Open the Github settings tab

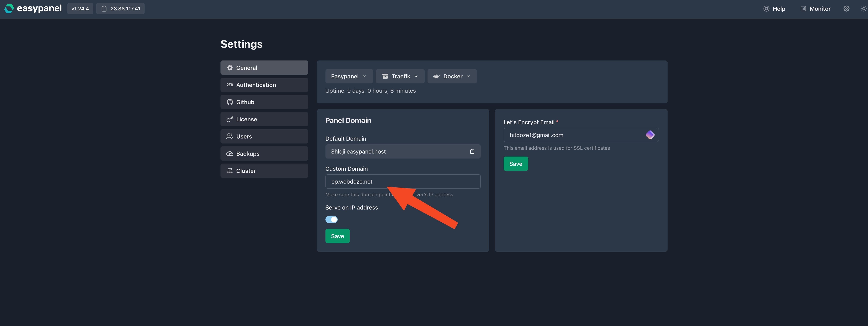tap(264, 102)
